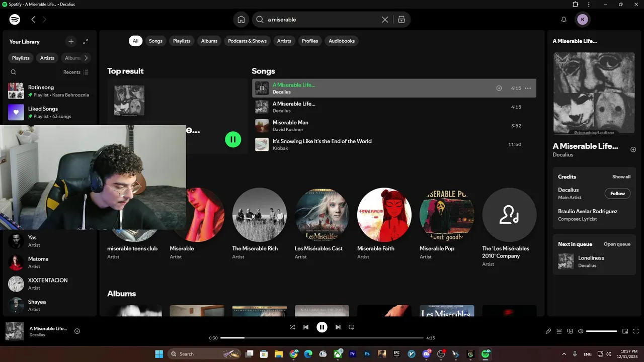Skip to previous track
This screenshot has width=644, height=362.
[306, 327]
